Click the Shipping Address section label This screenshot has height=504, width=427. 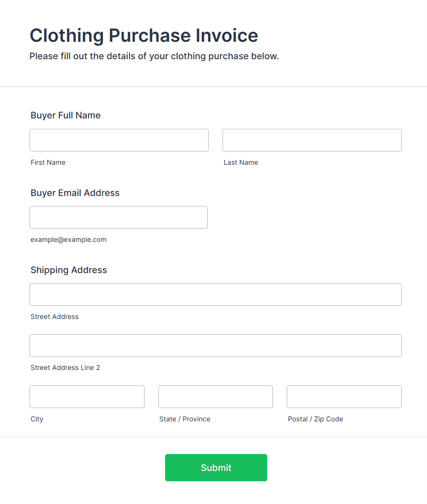click(x=69, y=270)
